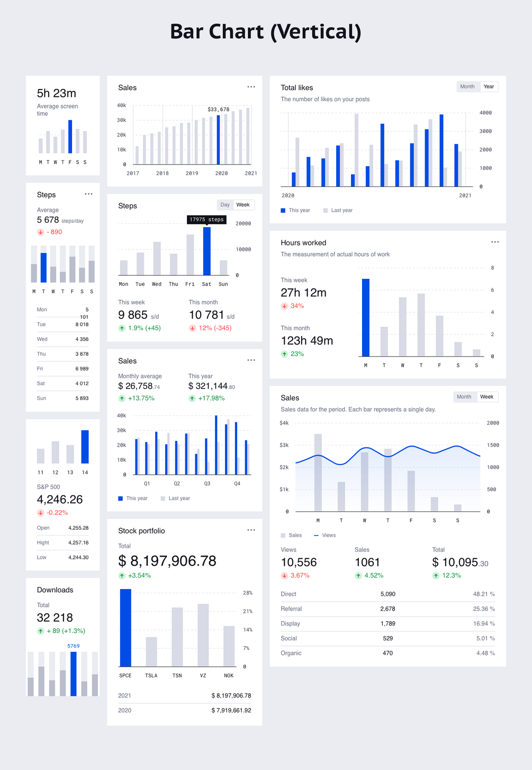Switch bottom Sales chart to Week
The image size is (532, 770).
tap(487, 397)
